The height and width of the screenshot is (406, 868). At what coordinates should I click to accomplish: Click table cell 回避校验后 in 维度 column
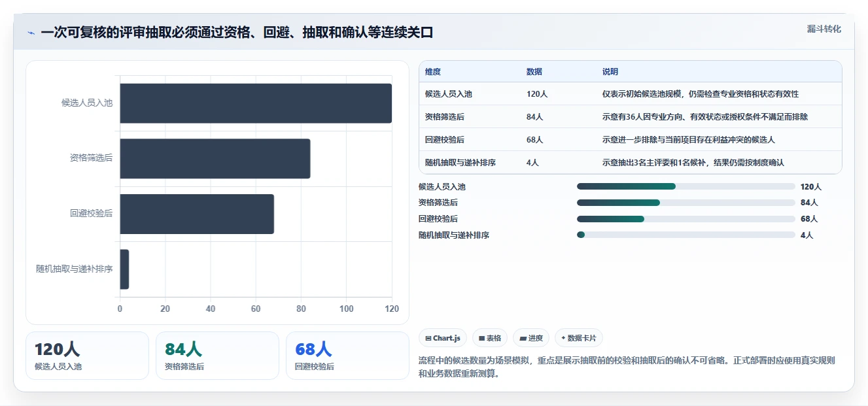[445, 140]
